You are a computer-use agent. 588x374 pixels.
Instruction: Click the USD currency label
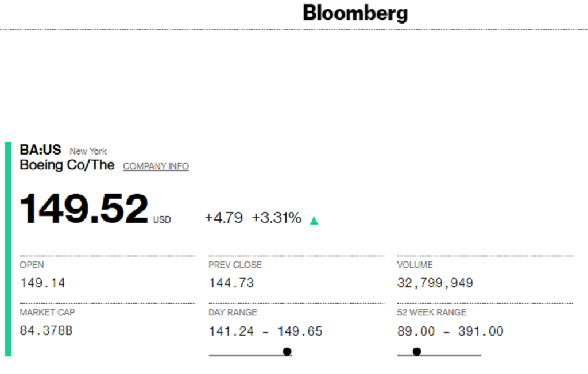point(162,220)
